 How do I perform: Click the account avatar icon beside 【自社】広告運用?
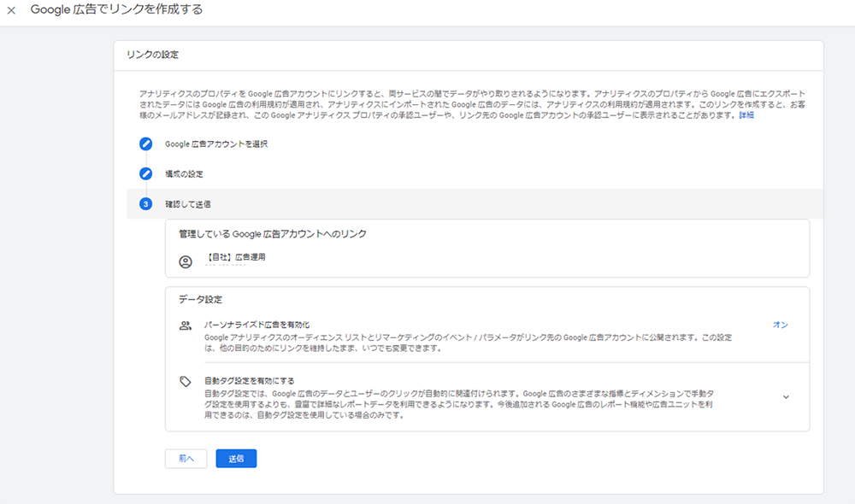186,262
